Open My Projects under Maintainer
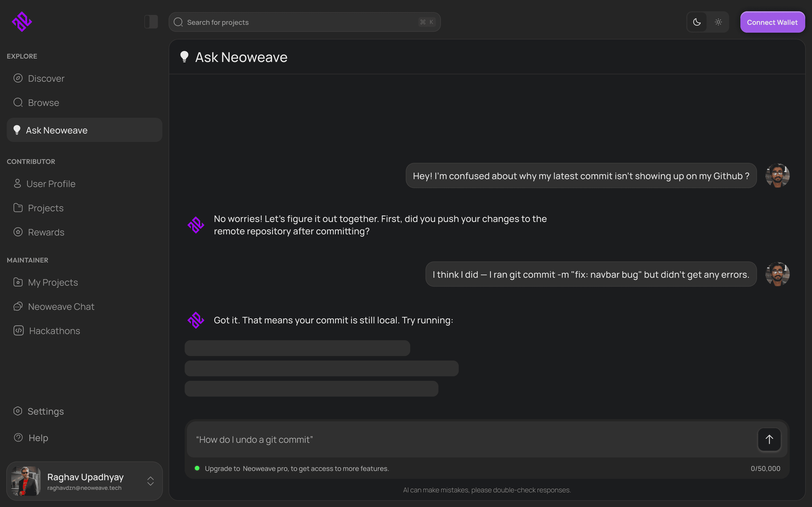Viewport: 812px width, 507px height. pyautogui.click(x=53, y=282)
